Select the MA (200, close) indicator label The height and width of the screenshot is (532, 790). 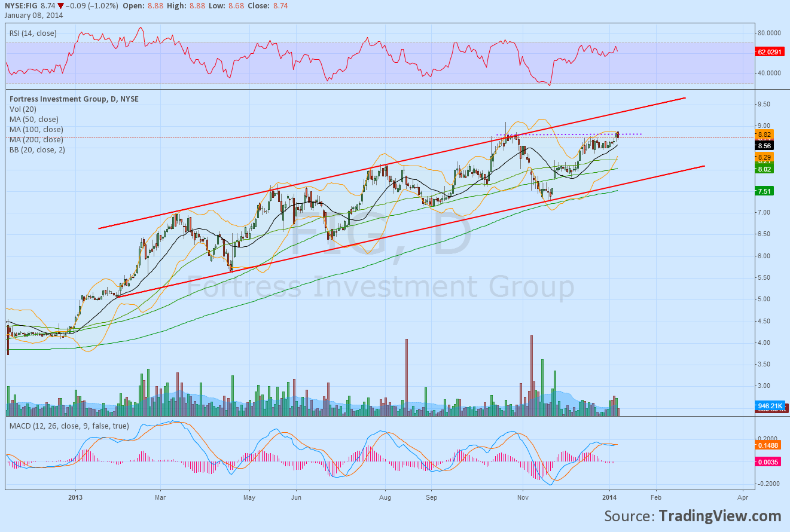click(36, 139)
